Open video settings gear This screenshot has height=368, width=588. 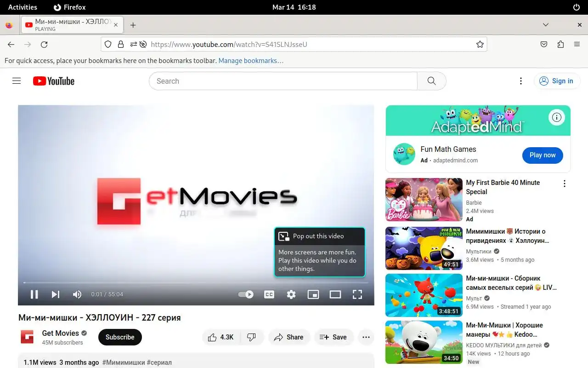(291, 294)
